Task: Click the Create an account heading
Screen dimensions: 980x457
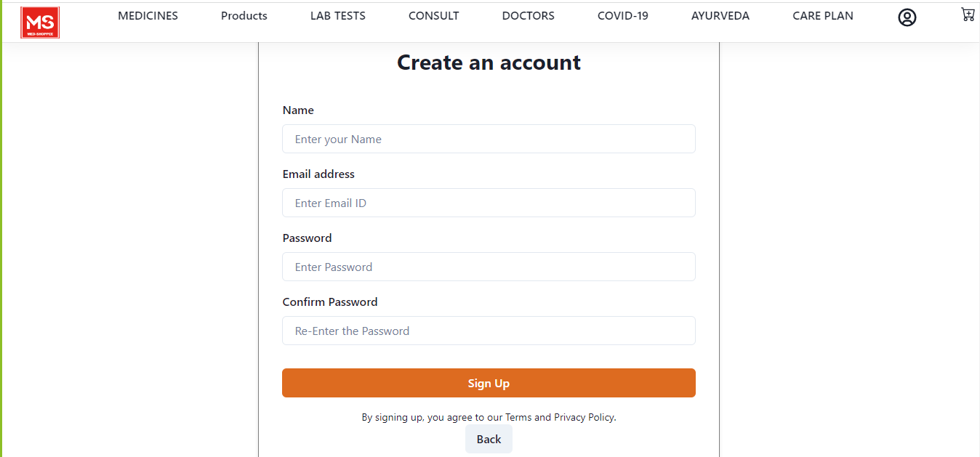Action: coord(489,62)
